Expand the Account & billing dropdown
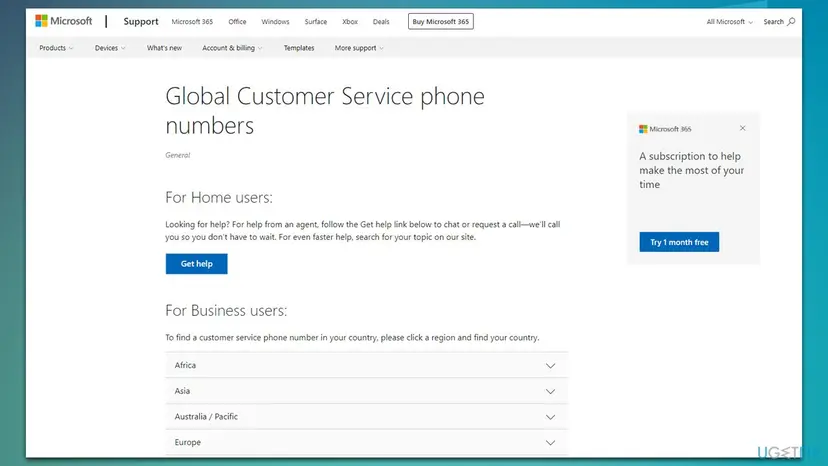The image size is (828, 466). pos(232,48)
